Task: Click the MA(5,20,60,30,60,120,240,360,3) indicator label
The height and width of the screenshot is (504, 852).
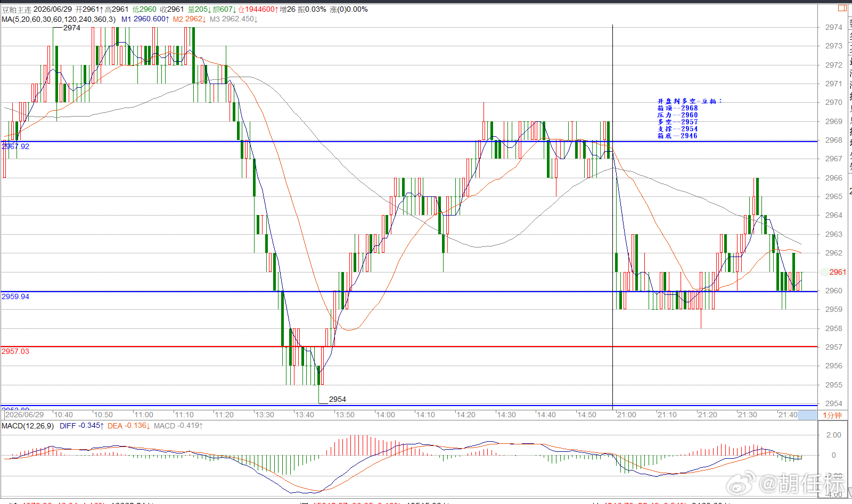Action: coord(59,19)
